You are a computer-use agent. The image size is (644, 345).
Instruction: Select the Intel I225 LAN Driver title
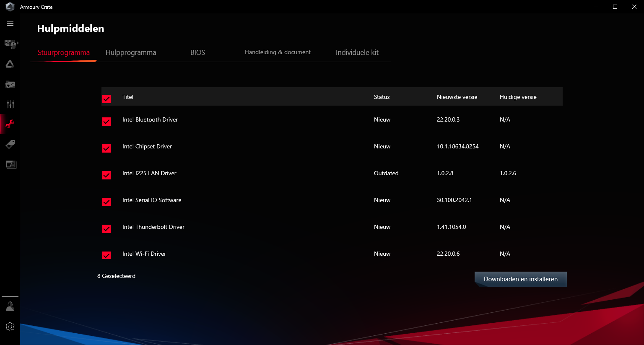[149, 173]
